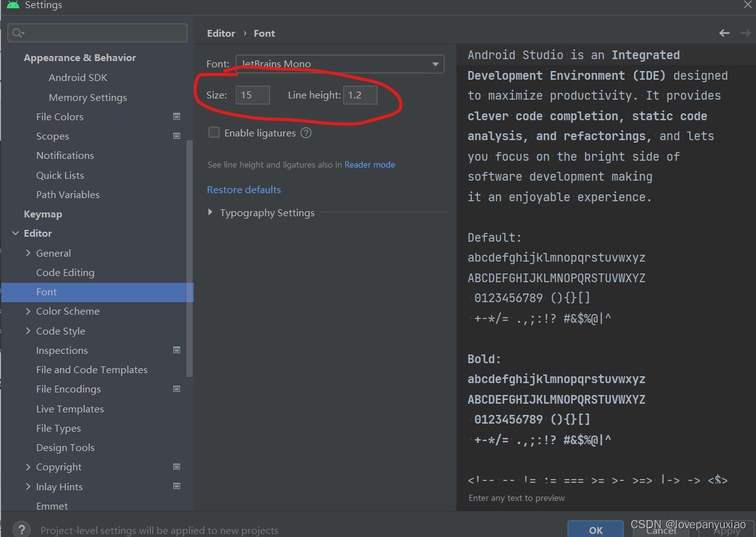This screenshot has height=537, width=756.
Task: Open the bottom-left help button
Action: [x=21, y=530]
